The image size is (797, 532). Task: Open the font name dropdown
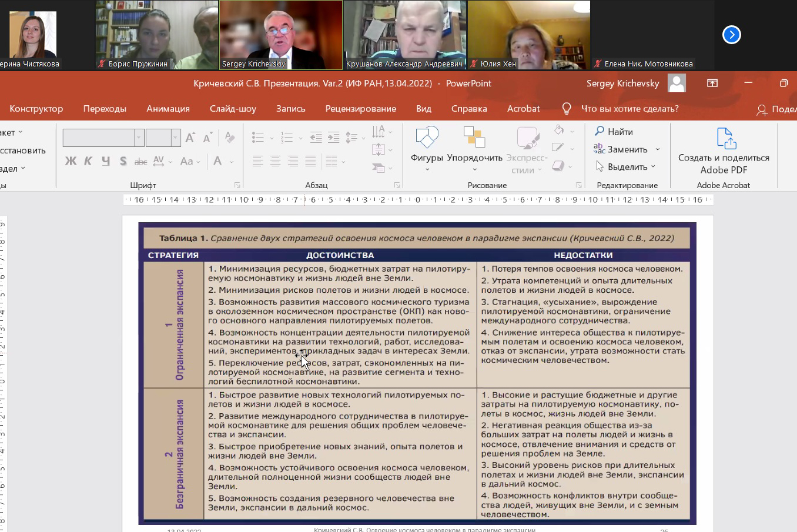click(x=139, y=138)
